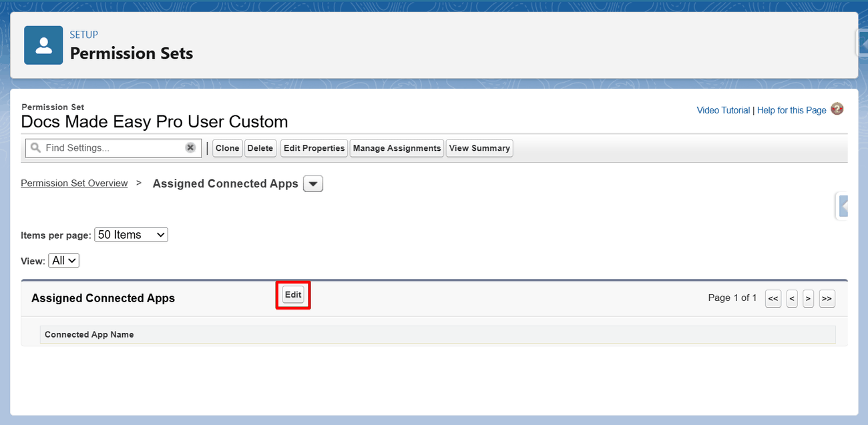Viewport: 868px width, 425px height.
Task: Go back to Permission Set Overview
Action: 74,183
